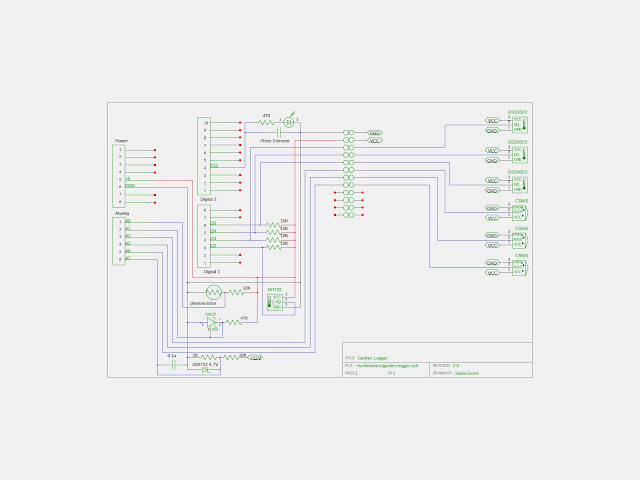Screen dimensions: 640x480
Task: Select the 0.1u capacitor symbol
Action: pyautogui.click(x=173, y=365)
